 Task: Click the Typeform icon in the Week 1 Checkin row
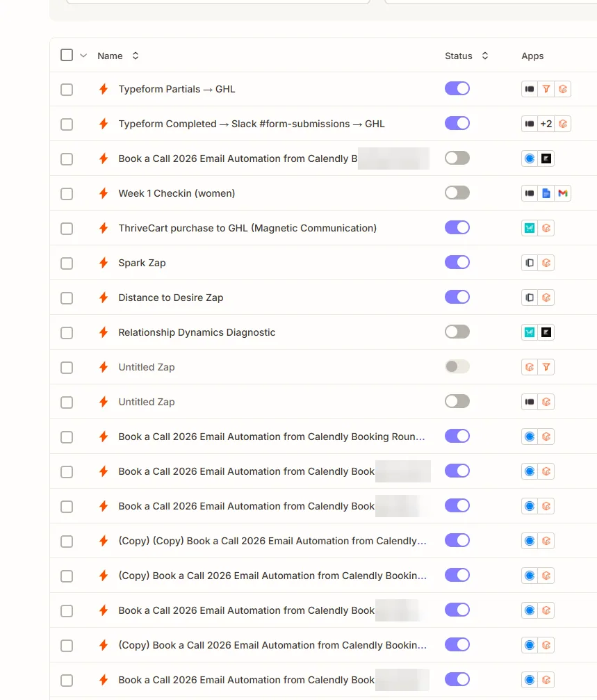[530, 193]
